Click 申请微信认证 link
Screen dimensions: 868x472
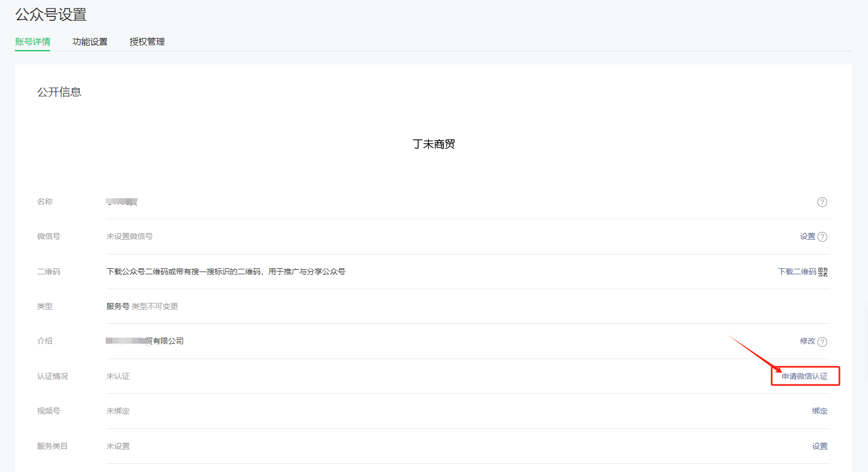[805, 376]
